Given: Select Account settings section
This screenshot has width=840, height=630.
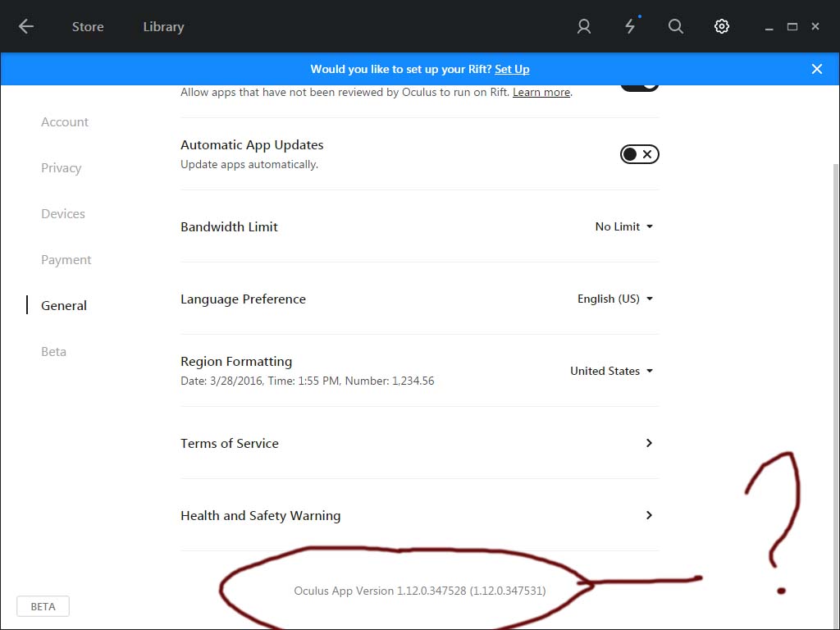Looking at the screenshot, I should click(x=65, y=122).
